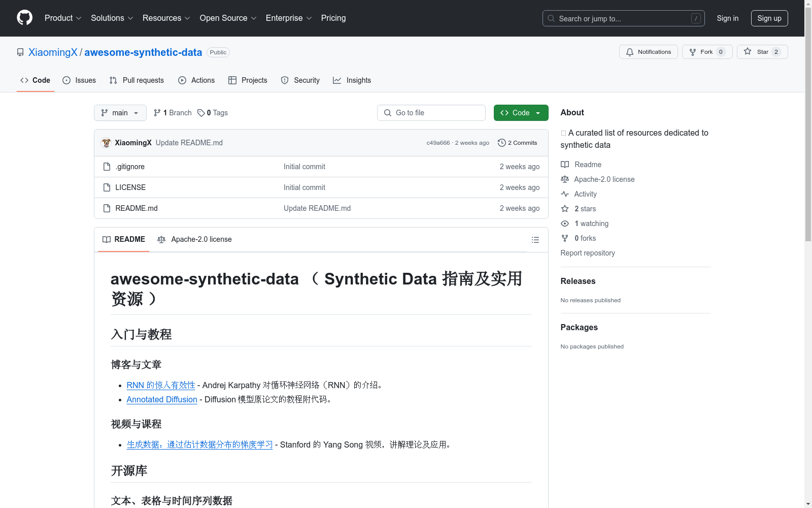Open README outline list icon
The image size is (812, 508).
click(x=535, y=240)
